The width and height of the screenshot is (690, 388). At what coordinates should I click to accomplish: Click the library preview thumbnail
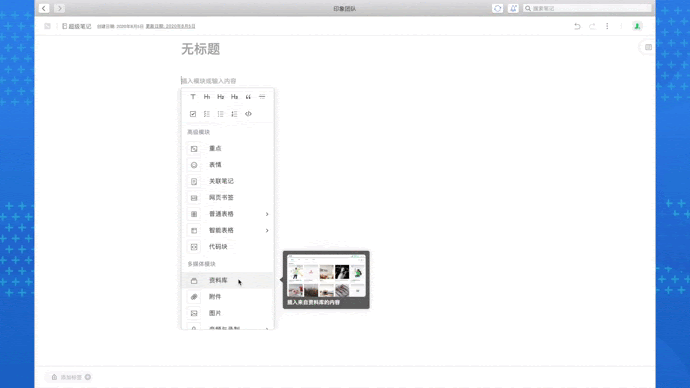(326, 275)
